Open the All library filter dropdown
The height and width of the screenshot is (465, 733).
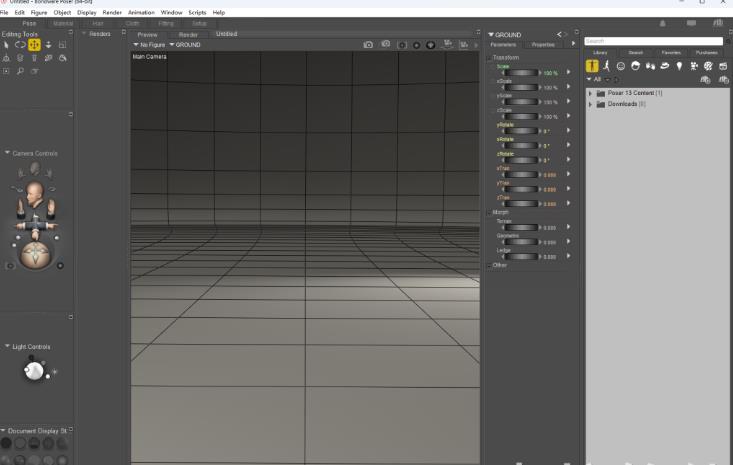594,79
